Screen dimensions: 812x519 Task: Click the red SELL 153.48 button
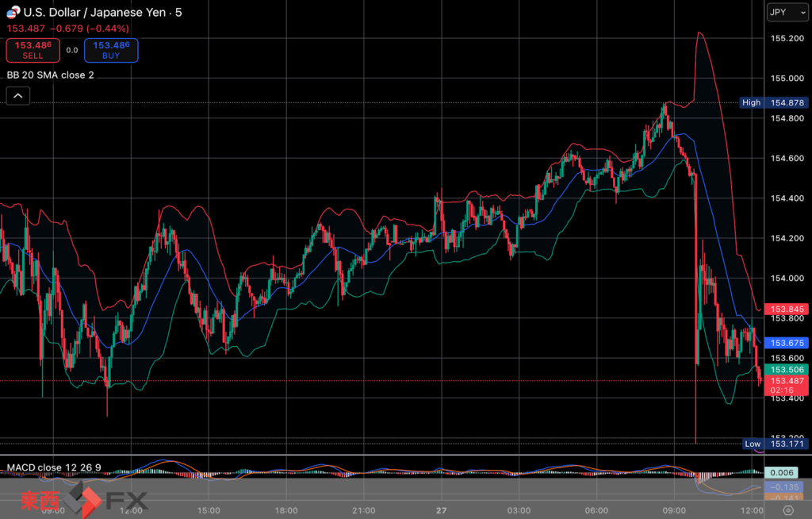(x=33, y=50)
